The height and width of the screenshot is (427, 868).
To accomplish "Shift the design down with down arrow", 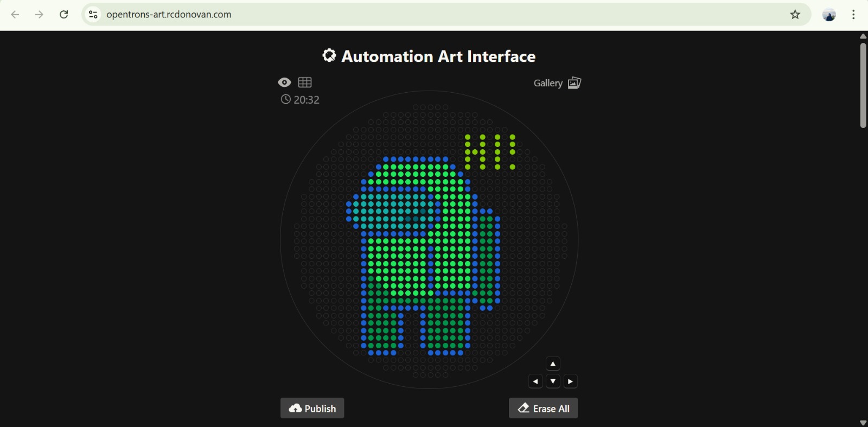I will click(x=553, y=381).
